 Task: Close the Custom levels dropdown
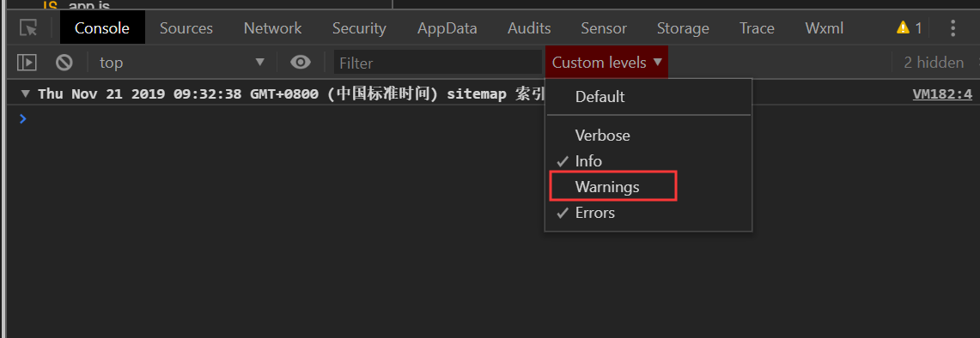click(606, 63)
